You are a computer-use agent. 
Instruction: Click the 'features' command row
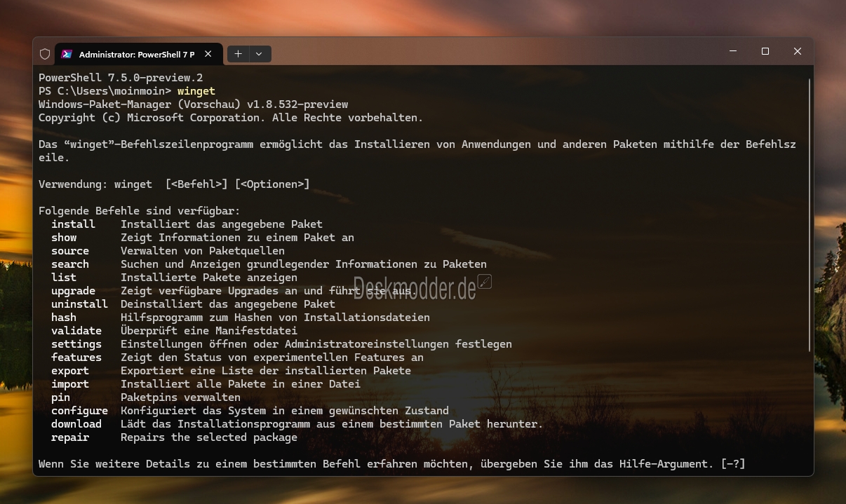pos(237,357)
